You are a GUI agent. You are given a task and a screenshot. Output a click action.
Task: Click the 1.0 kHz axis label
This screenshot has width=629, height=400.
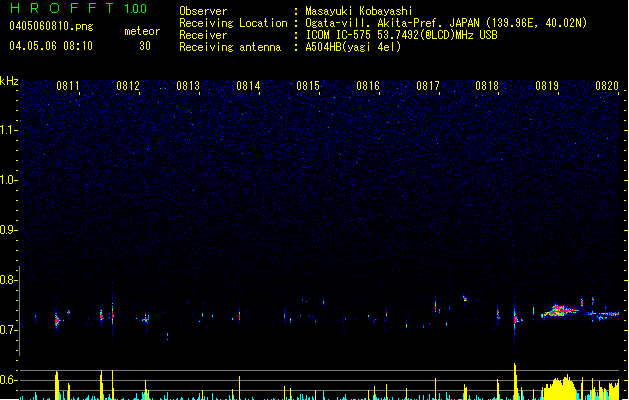click(x=7, y=180)
